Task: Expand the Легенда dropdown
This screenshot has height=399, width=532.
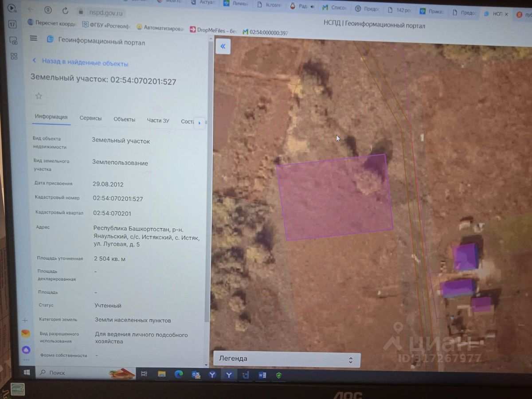Action: [287, 359]
